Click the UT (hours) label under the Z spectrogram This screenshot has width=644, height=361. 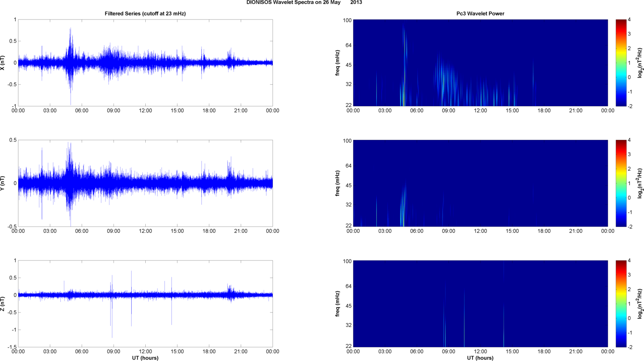pyautogui.click(x=480, y=358)
